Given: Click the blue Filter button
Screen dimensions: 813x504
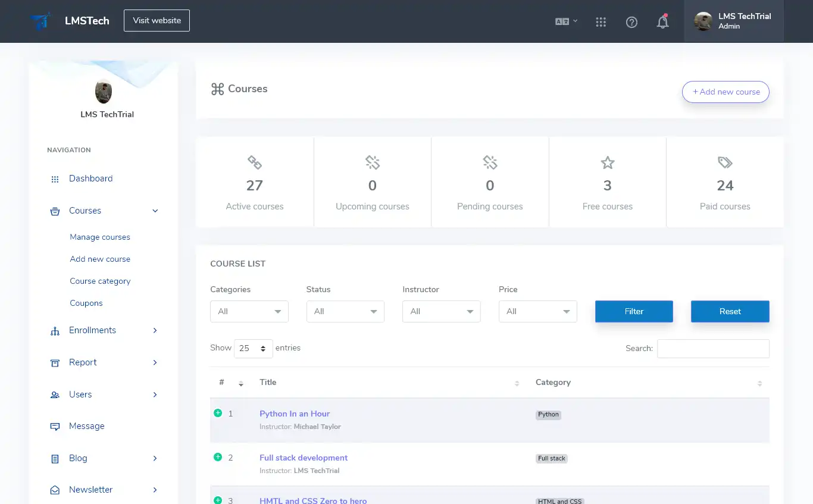Looking at the screenshot, I should tap(634, 311).
